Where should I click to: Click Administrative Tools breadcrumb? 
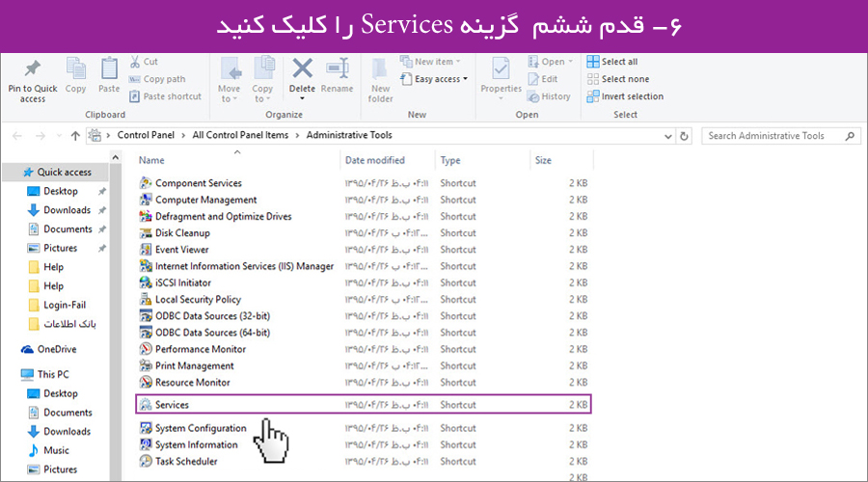[x=349, y=135]
